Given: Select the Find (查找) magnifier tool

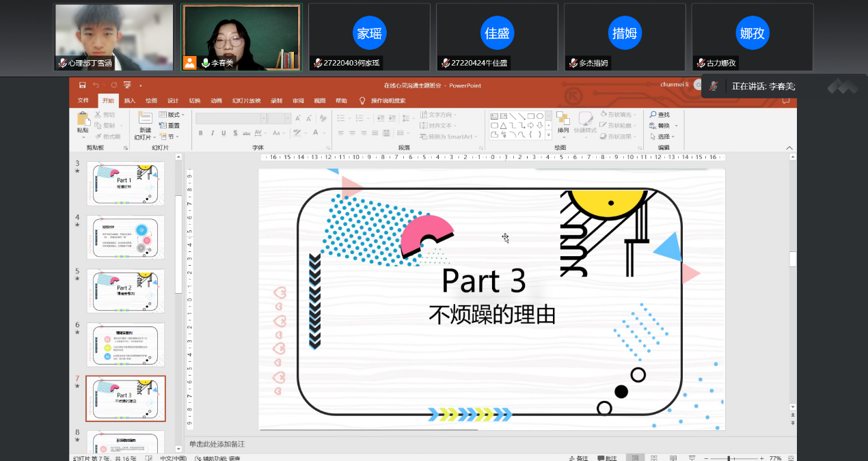Looking at the screenshot, I should pyautogui.click(x=660, y=115).
